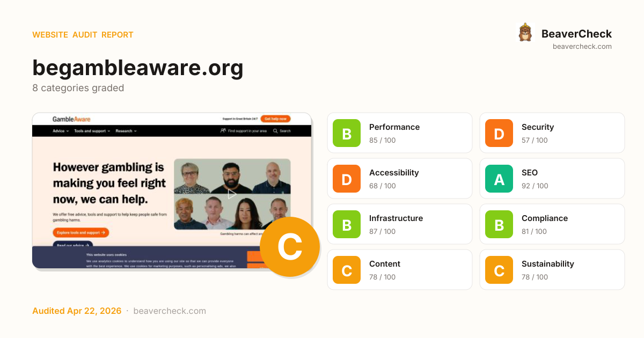The width and height of the screenshot is (644, 338).
Task: Click the Compliance grade B badge
Action: (x=499, y=224)
